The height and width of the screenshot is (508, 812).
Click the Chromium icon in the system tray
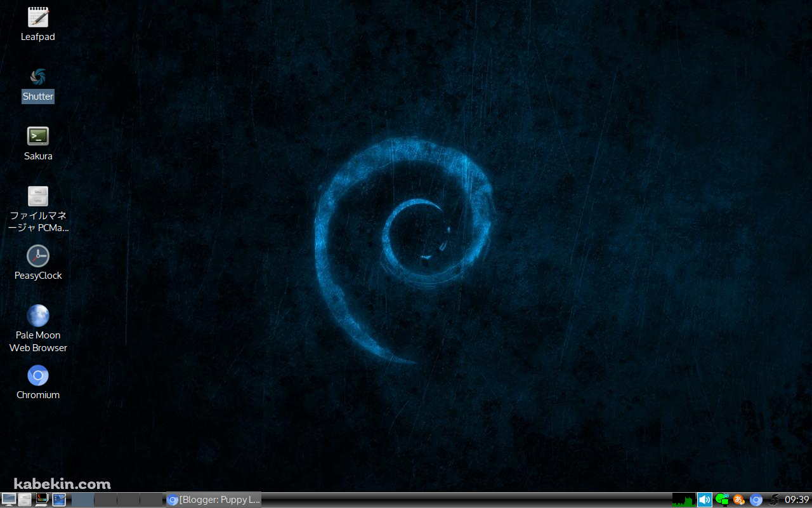coord(756,500)
